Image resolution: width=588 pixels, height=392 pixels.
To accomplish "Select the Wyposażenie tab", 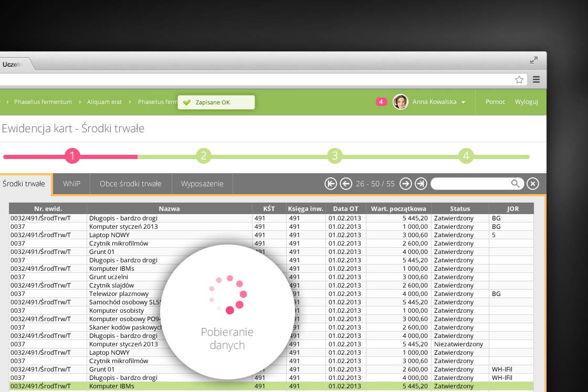I will 202,184.
